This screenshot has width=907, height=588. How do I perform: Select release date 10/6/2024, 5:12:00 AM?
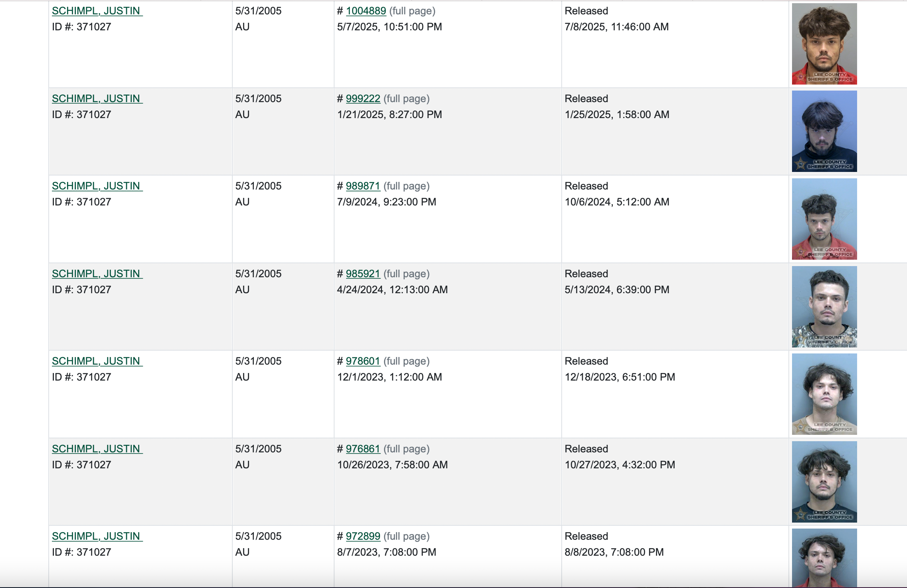coord(617,202)
